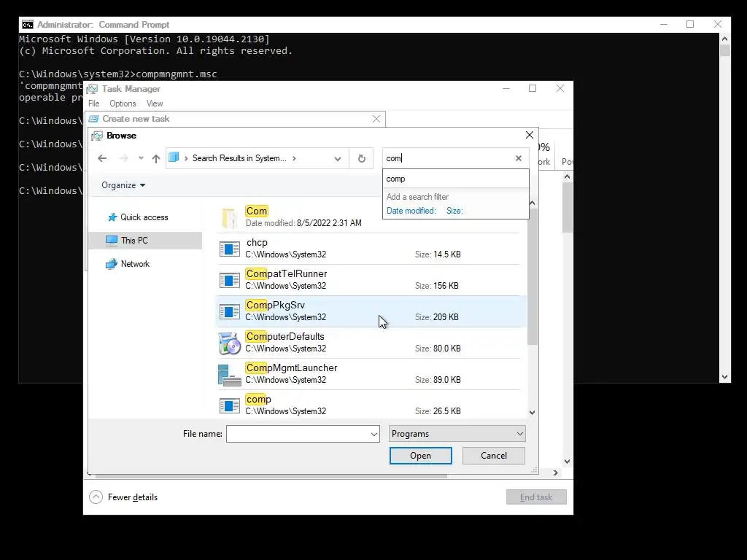This screenshot has width=747, height=560.
Task: Refresh the search results
Action: pyautogui.click(x=362, y=158)
